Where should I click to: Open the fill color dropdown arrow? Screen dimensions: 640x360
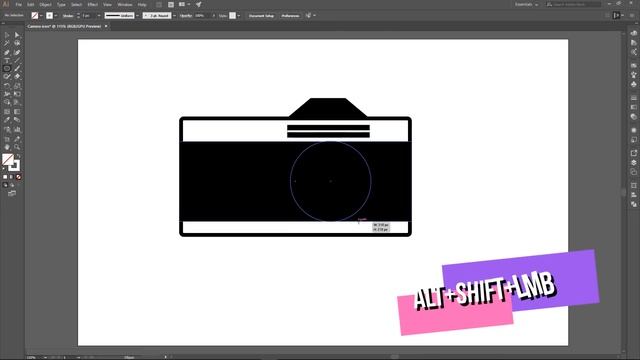pyautogui.click(x=41, y=16)
